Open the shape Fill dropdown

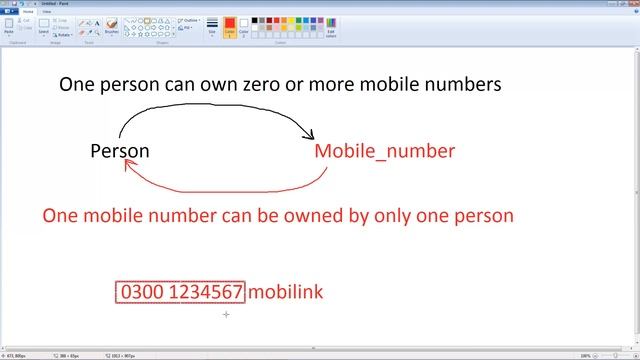click(x=185, y=28)
